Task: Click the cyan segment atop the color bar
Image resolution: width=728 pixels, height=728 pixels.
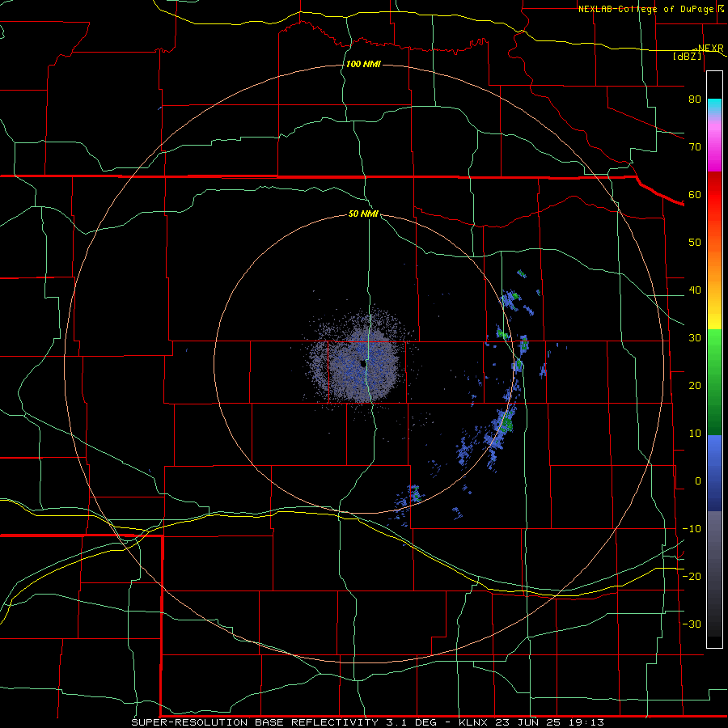Action: click(714, 108)
